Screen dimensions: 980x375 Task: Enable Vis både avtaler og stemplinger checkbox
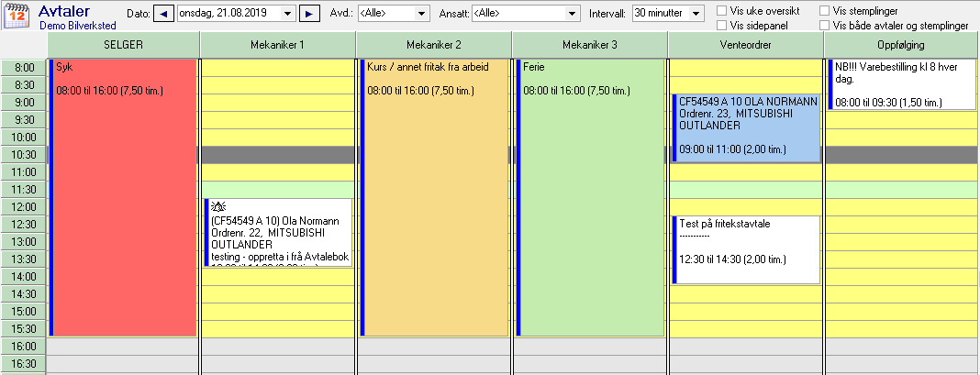tap(824, 26)
